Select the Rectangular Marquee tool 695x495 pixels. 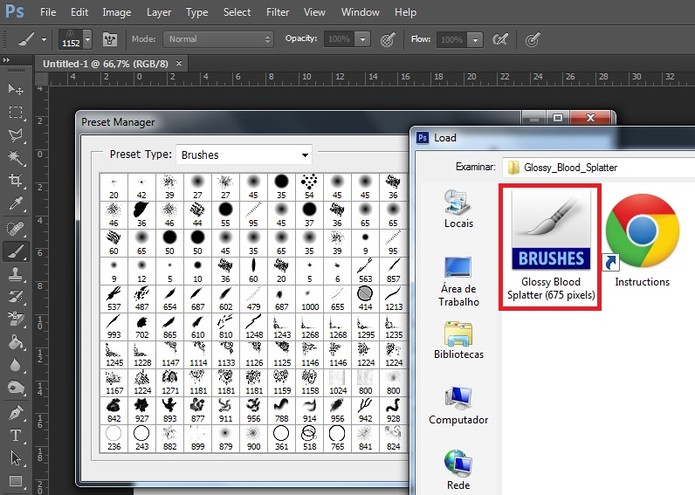tap(16, 112)
